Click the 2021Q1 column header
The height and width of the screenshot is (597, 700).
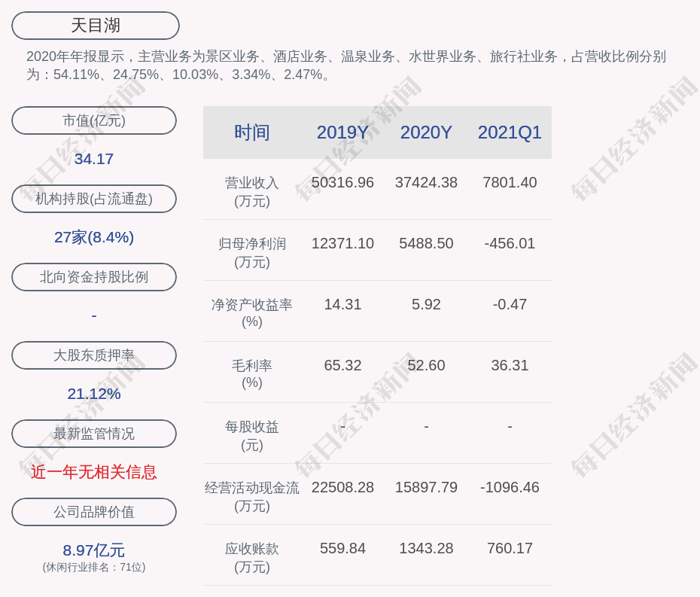click(x=510, y=132)
